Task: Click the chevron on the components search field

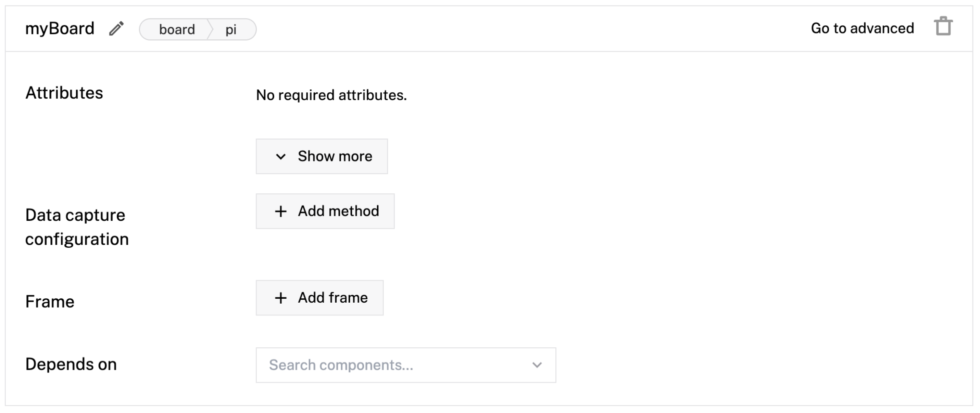Action: [537, 364]
